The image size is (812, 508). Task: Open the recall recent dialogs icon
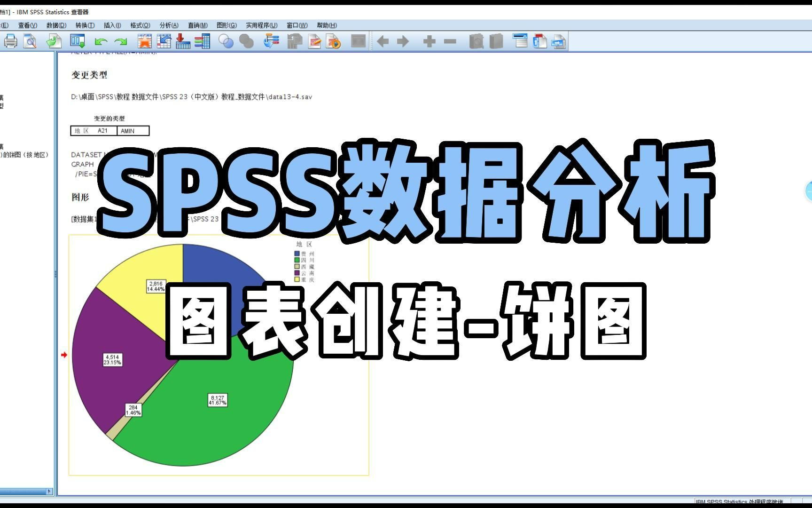(x=78, y=41)
